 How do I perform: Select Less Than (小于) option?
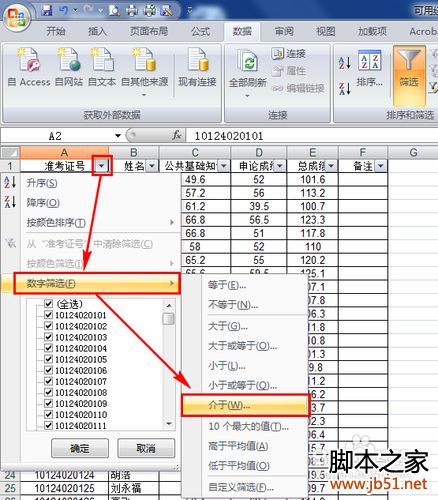(245, 366)
